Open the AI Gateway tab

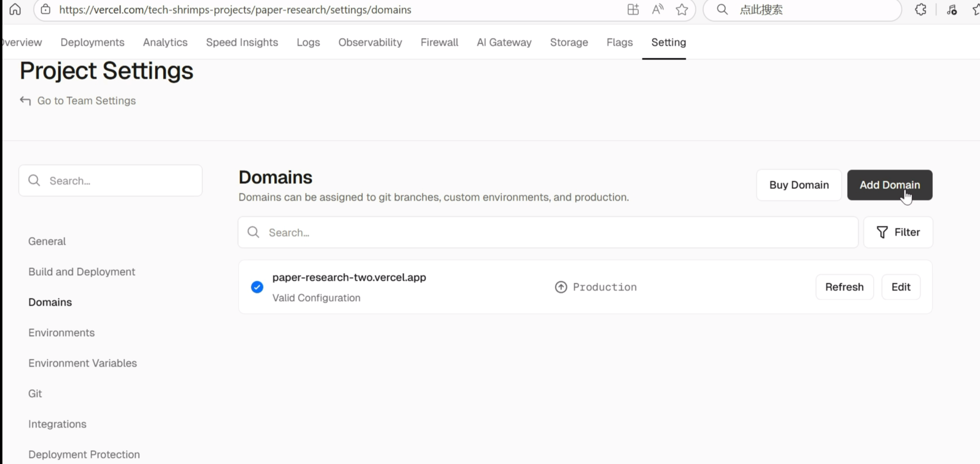tap(504, 42)
